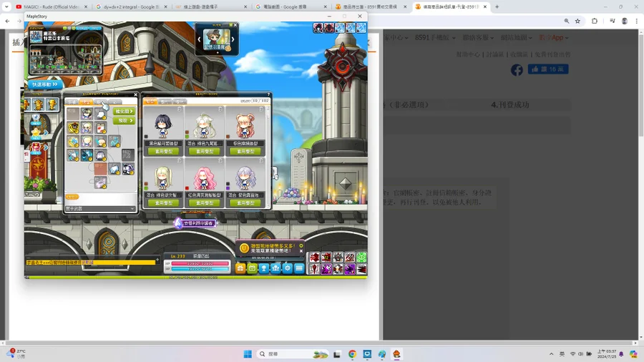Click the Facebook 讚 like button

548,69
